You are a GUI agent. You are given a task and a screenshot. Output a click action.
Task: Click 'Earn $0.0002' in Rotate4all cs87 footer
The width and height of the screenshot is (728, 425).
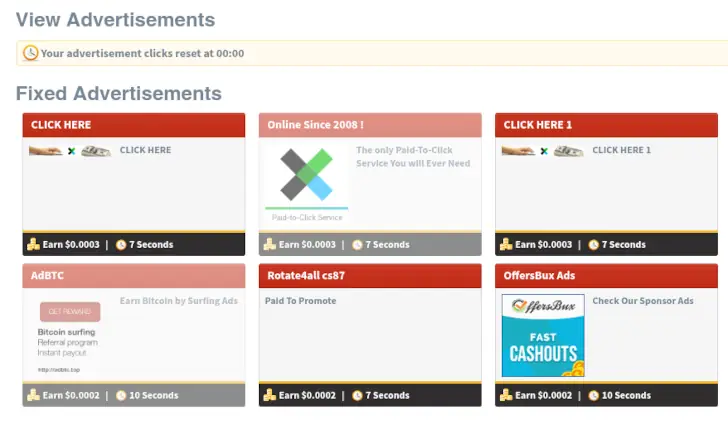coord(307,396)
